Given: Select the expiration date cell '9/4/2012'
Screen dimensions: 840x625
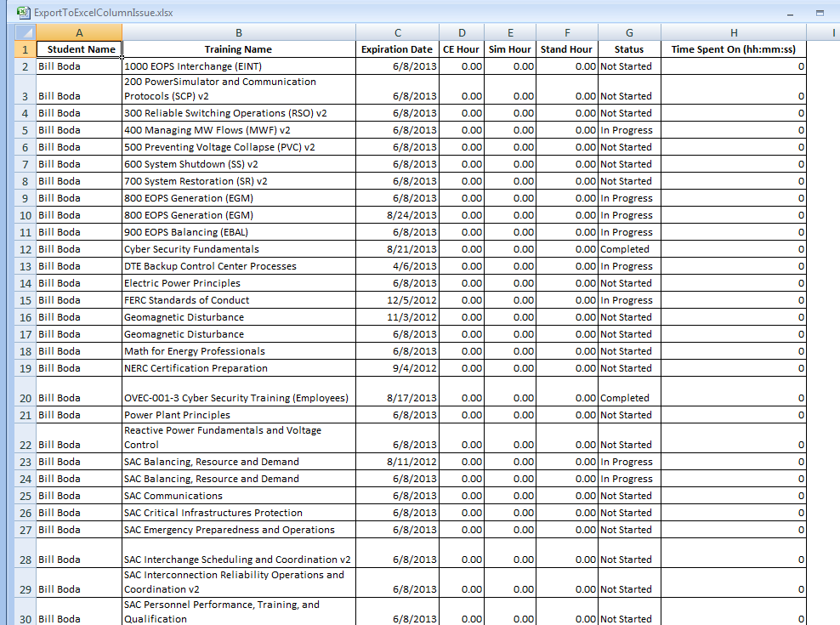Looking at the screenshot, I should [398, 368].
